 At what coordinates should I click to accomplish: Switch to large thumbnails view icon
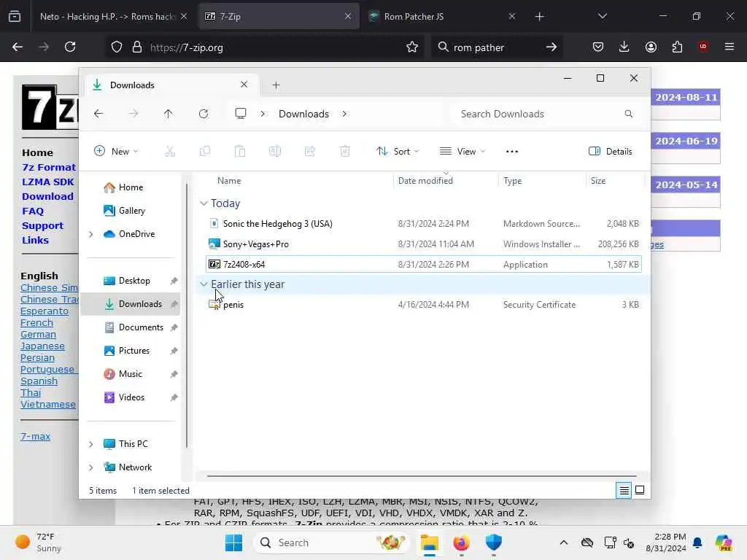pyautogui.click(x=640, y=490)
